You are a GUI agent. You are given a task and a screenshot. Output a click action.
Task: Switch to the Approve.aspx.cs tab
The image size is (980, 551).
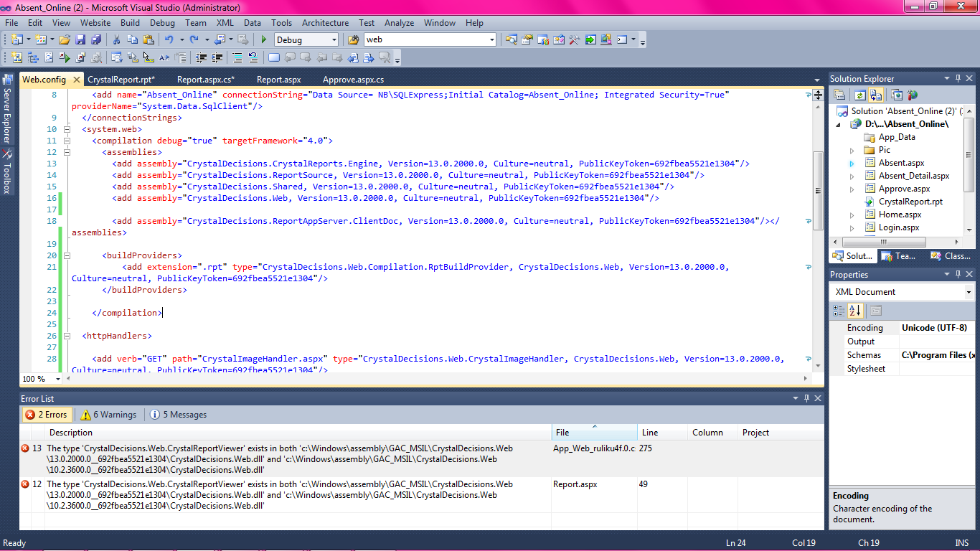(x=353, y=80)
